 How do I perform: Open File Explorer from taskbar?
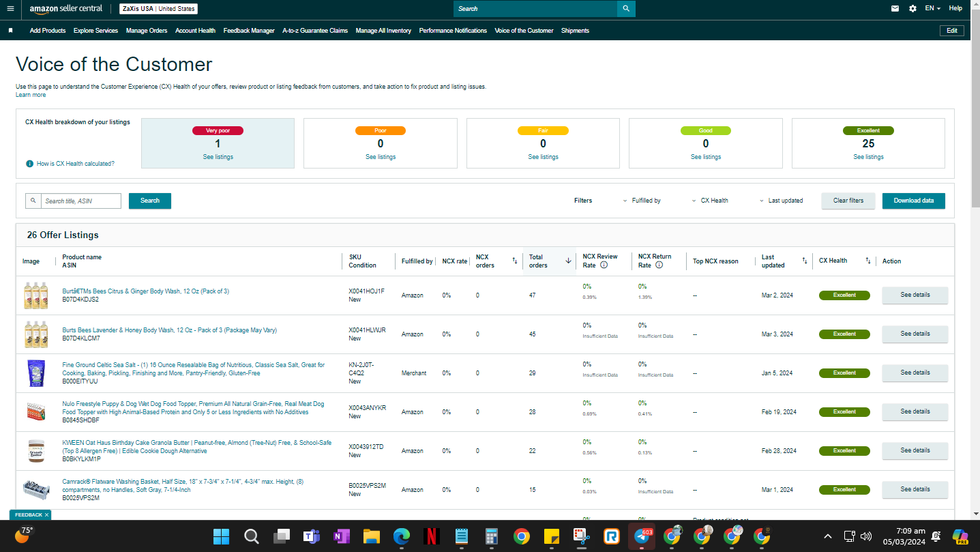tap(371, 537)
